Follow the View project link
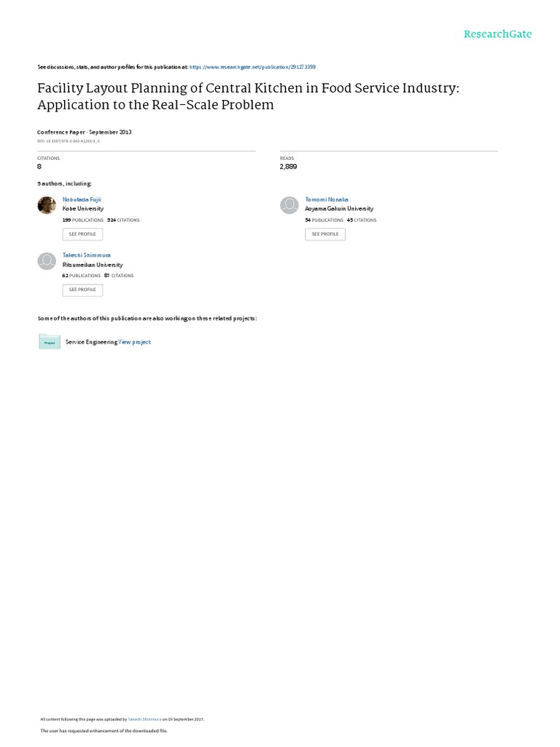 pos(135,341)
